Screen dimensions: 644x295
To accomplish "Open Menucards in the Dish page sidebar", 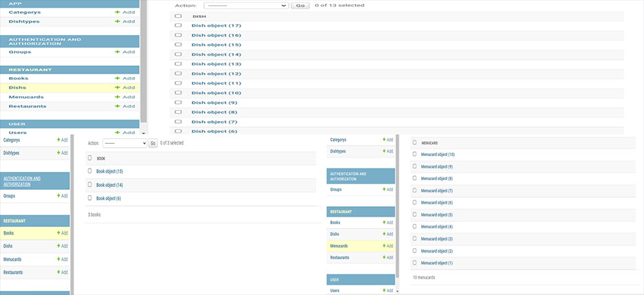I will (x=26, y=97).
